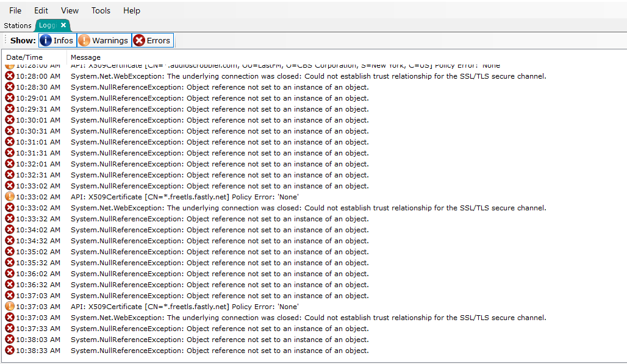Select the 10:37:03 AM WebException log row

point(308,318)
